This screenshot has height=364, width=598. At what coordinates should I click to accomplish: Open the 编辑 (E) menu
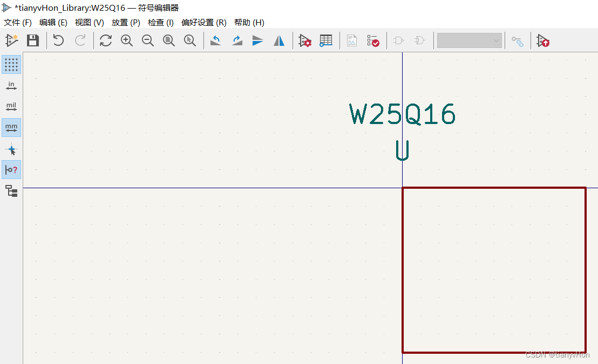coord(53,23)
